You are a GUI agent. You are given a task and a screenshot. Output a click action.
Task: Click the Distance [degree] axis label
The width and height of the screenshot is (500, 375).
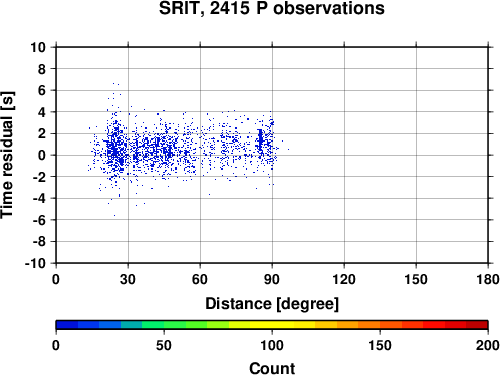pos(272,304)
